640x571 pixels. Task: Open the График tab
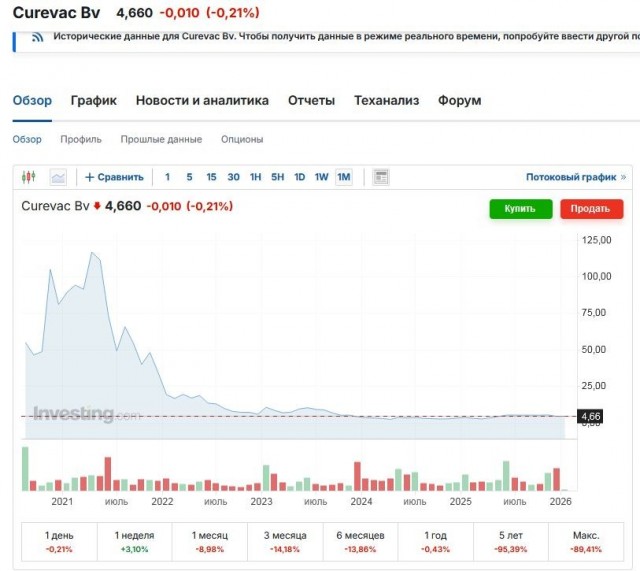tap(94, 100)
